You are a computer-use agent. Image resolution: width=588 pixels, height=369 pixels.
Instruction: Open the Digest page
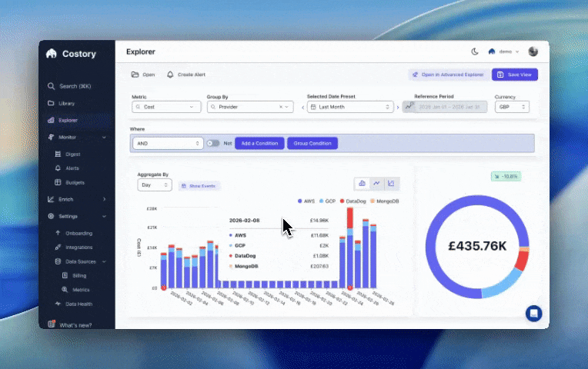pyautogui.click(x=68, y=155)
